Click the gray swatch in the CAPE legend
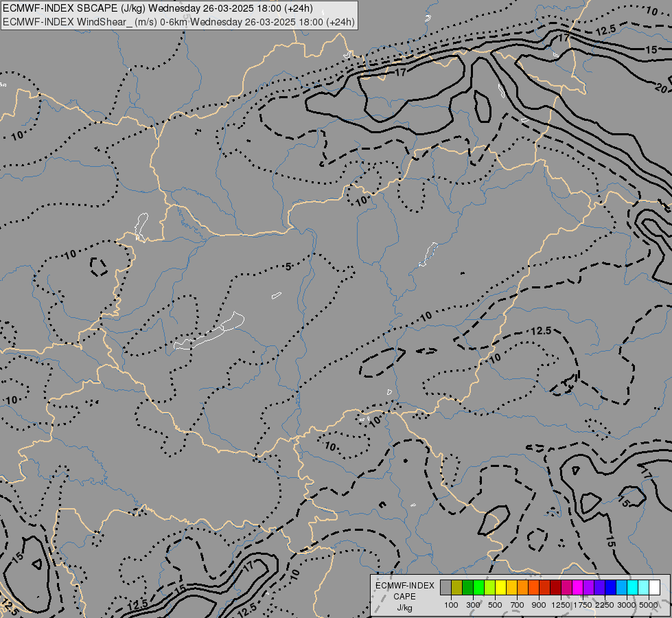The image size is (672, 618). (445, 588)
